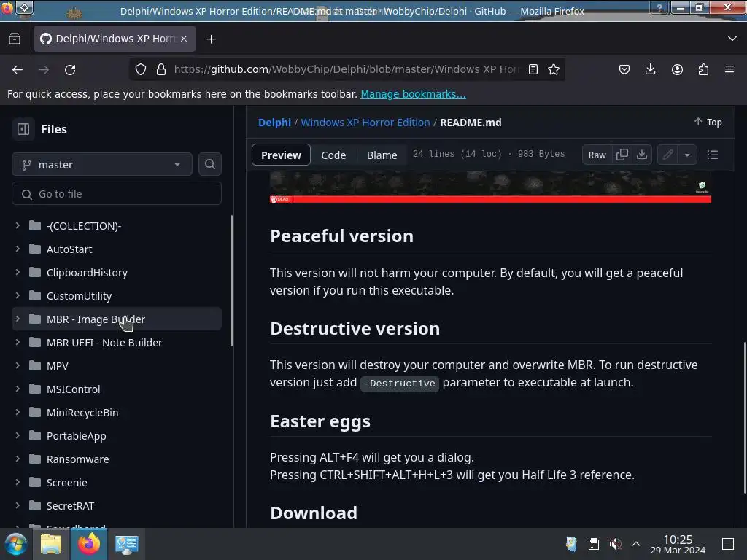Click the Raw button
This screenshot has height=560, width=747.
[597, 155]
